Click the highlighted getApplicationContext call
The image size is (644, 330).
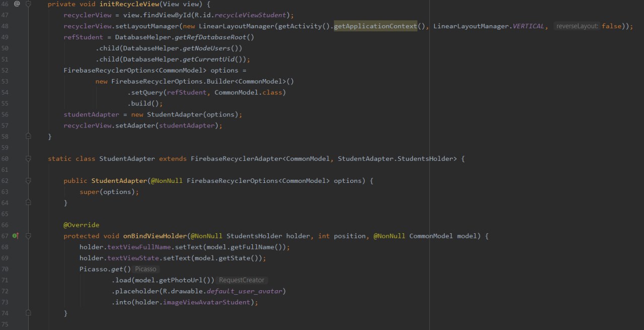(x=375, y=26)
